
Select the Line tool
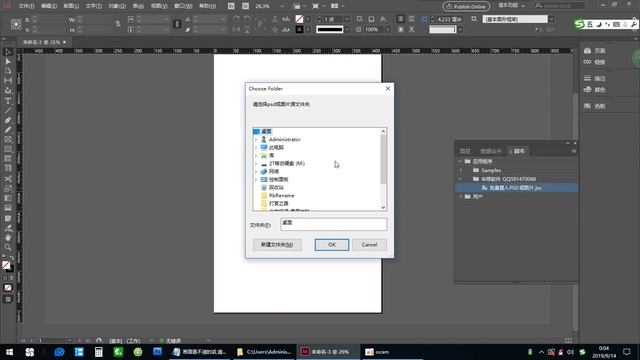tap(8, 111)
